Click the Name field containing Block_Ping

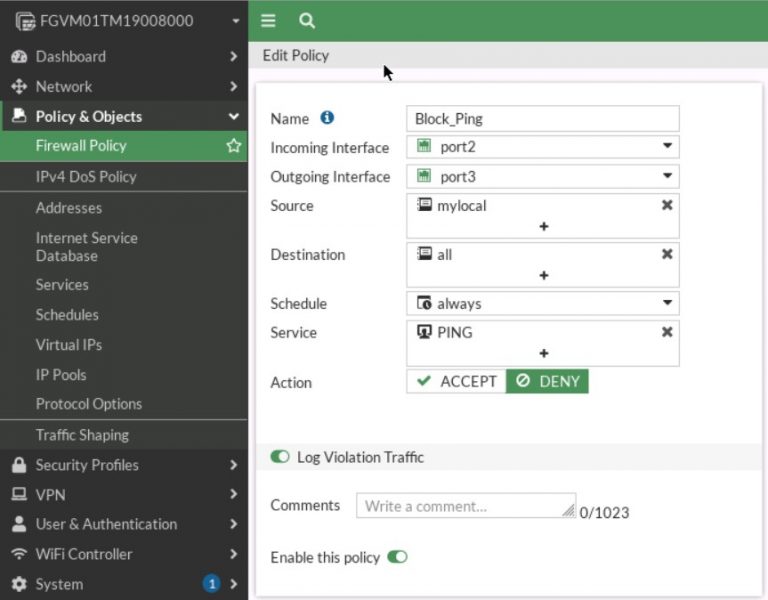(543, 118)
